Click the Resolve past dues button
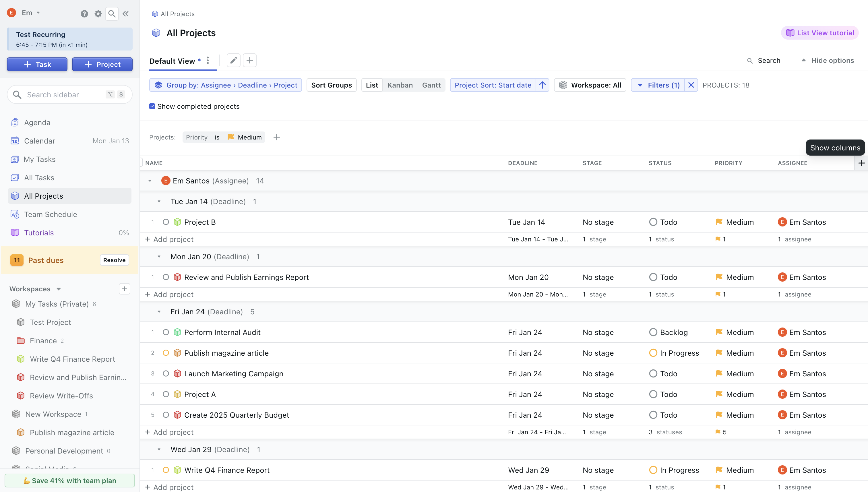Image resolution: width=868 pixels, height=492 pixels. click(114, 260)
